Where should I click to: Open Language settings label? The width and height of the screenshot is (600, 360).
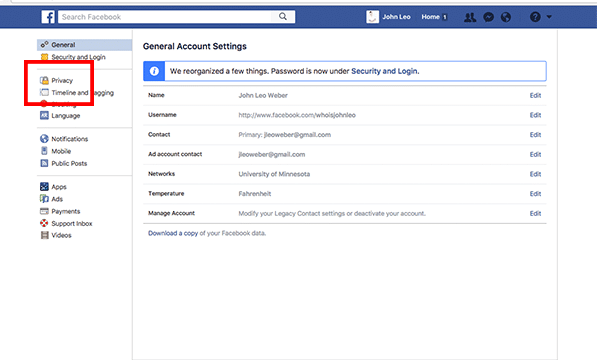(x=66, y=116)
